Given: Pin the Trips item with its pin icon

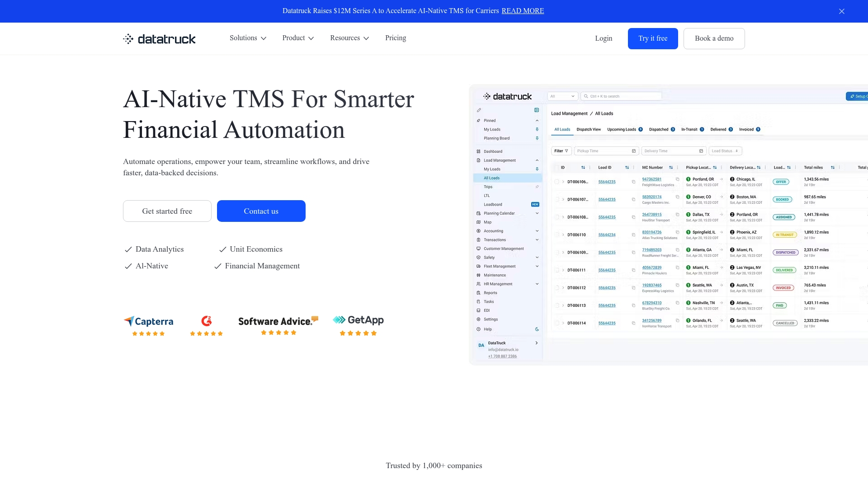Looking at the screenshot, I should coord(537,187).
